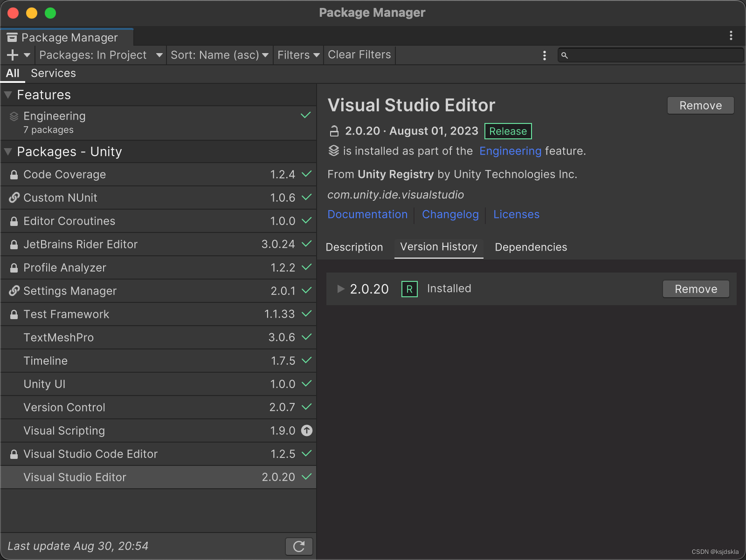Viewport: 746px width, 560px height.
Task: Open the window tab kebab menu
Action: coord(731,35)
